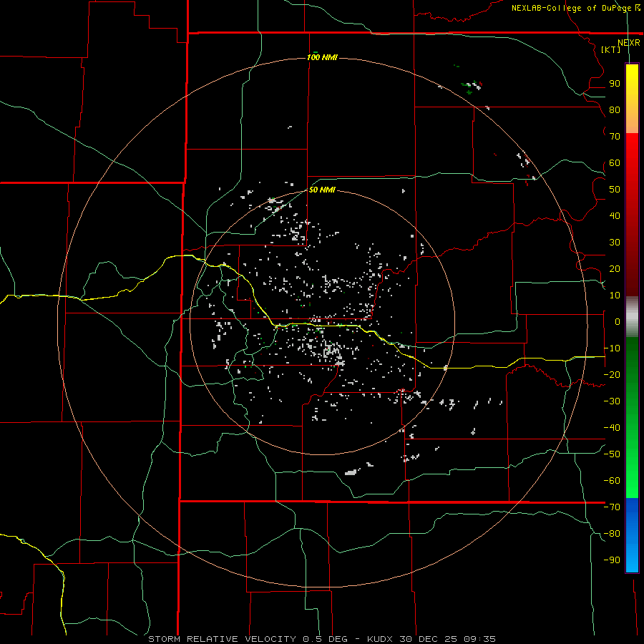Click the "-60" tick label on the velocity scale

point(612,481)
